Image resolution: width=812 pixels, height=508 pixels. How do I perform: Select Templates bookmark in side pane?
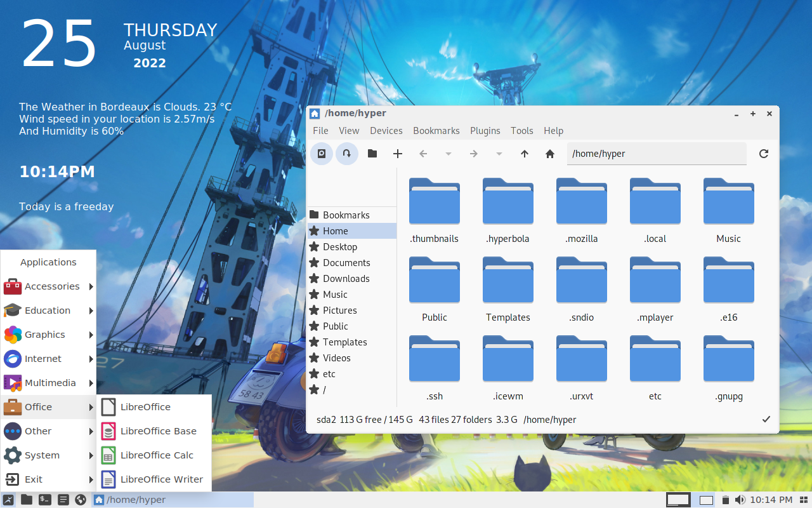coord(352,342)
